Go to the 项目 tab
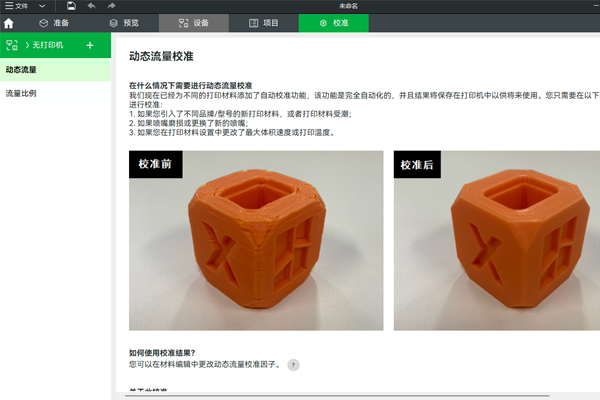This screenshot has height=400, width=600. [x=264, y=22]
